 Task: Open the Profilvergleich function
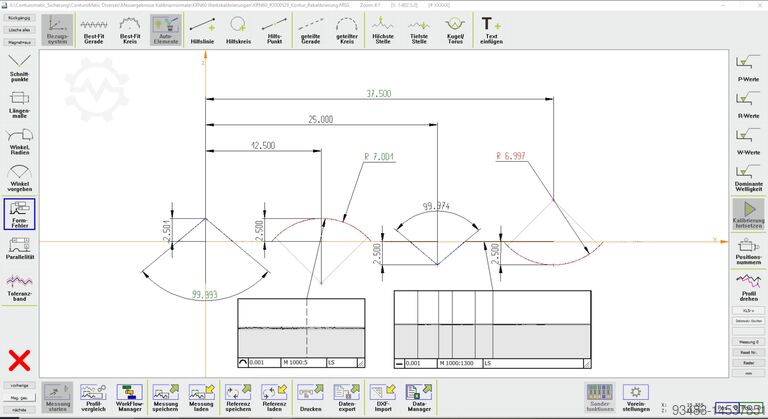(x=94, y=396)
